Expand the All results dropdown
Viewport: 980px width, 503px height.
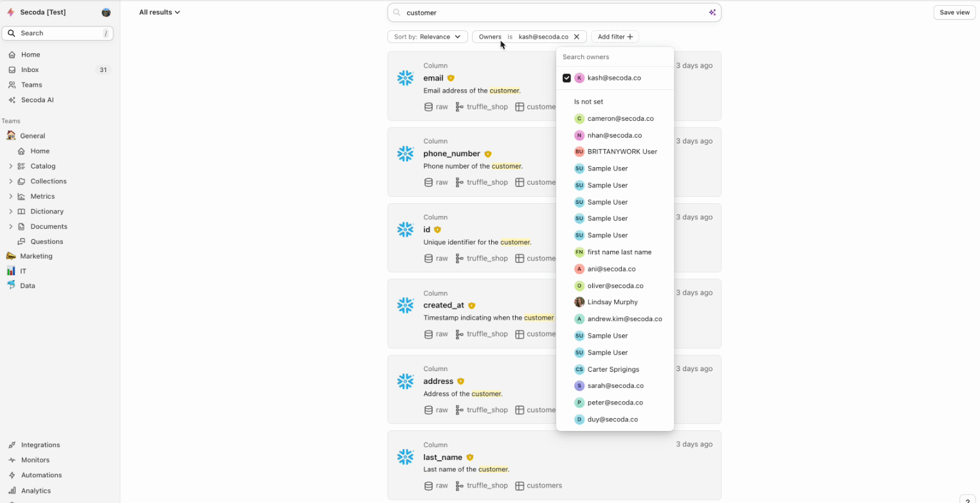point(159,12)
